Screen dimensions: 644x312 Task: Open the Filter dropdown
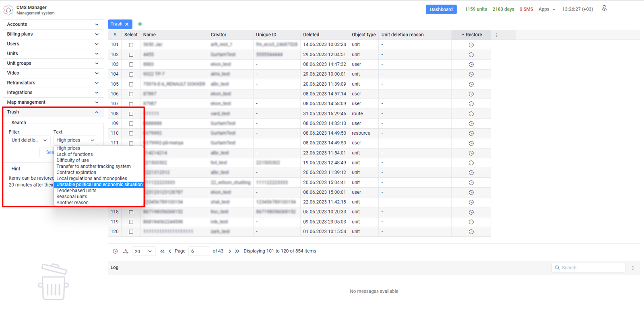(29, 140)
